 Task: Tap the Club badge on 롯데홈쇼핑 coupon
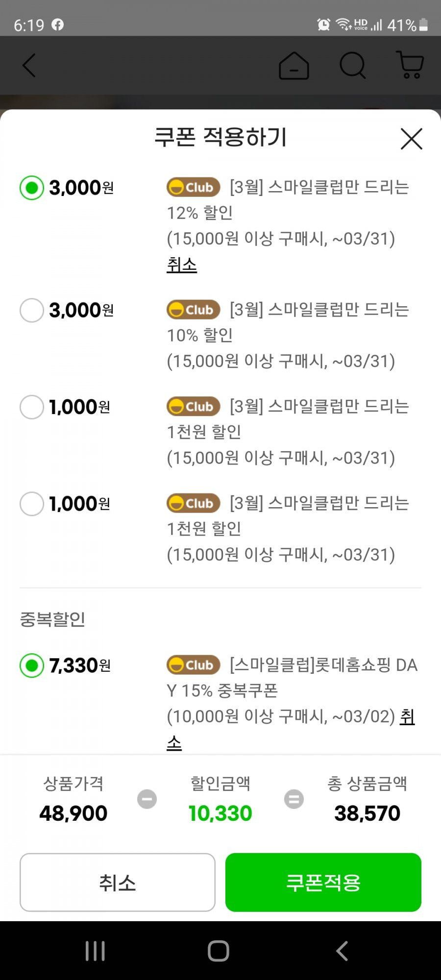193,665
